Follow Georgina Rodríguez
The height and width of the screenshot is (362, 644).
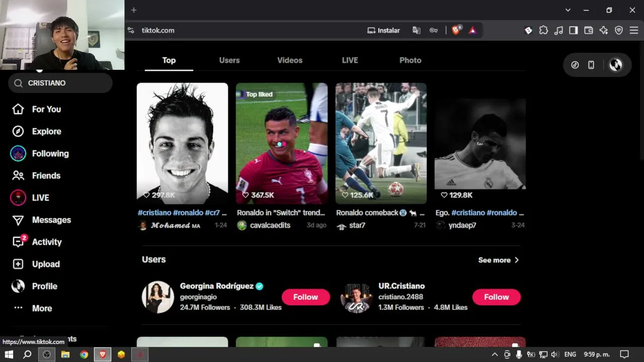pyautogui.click(x=306, y=297)
